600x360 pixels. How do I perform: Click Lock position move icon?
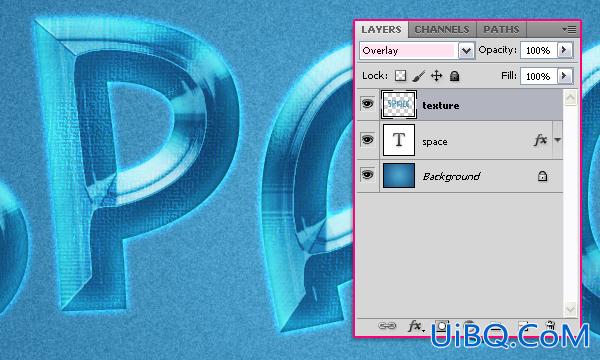tap(437, 76)
